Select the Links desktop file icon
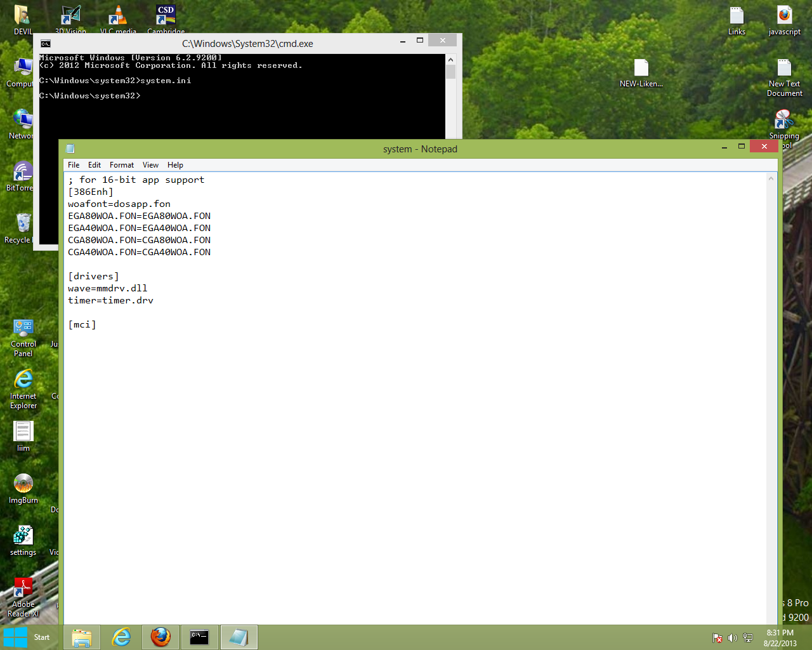The height and width of the screenshot is (650, 812). coord(737,21)
